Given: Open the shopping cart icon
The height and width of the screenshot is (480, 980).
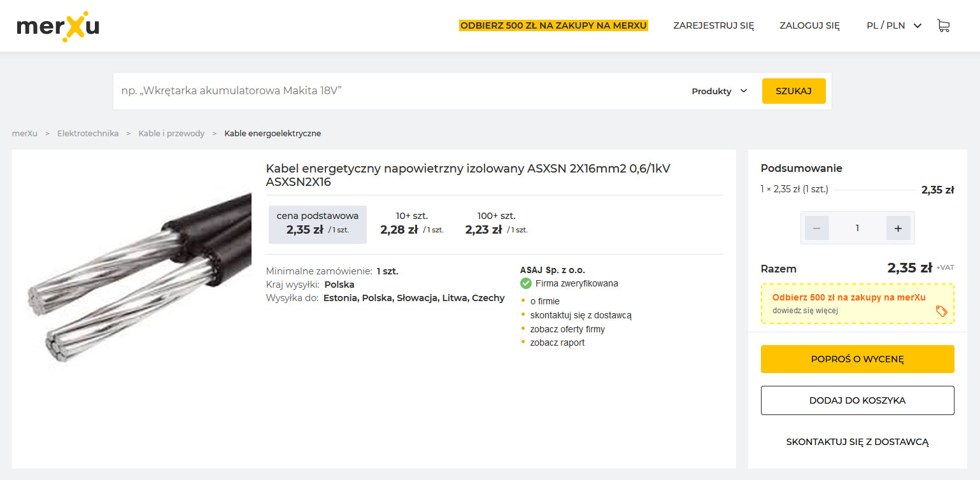Looking at the screenshot, I should (x=943, y=26).
